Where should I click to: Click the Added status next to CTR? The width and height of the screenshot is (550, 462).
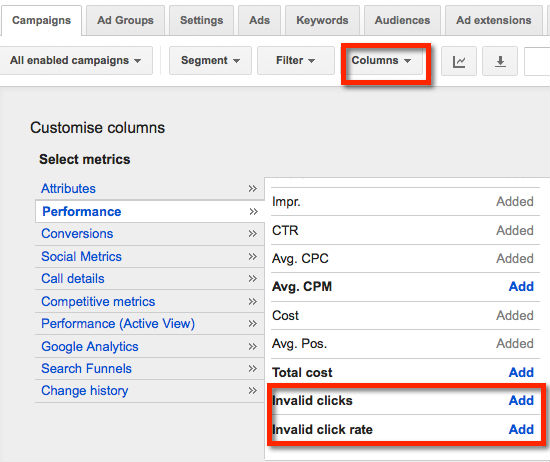pos(515,230)
